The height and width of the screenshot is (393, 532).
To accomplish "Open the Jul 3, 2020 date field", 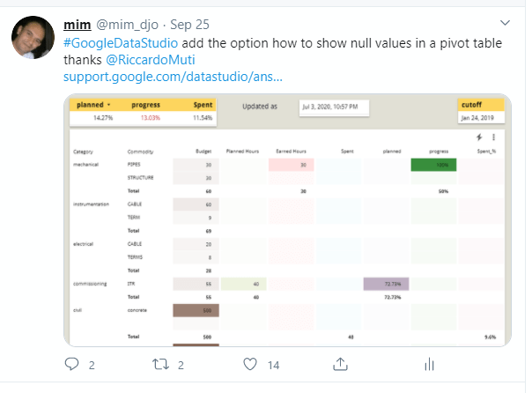I will [x=329, y=107].
